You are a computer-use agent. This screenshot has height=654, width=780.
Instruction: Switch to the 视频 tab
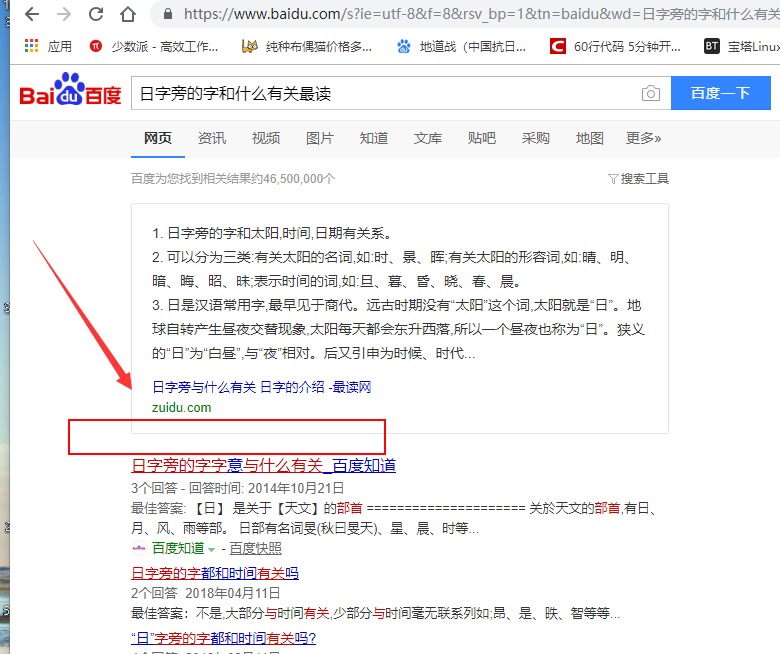coord(266,138)
